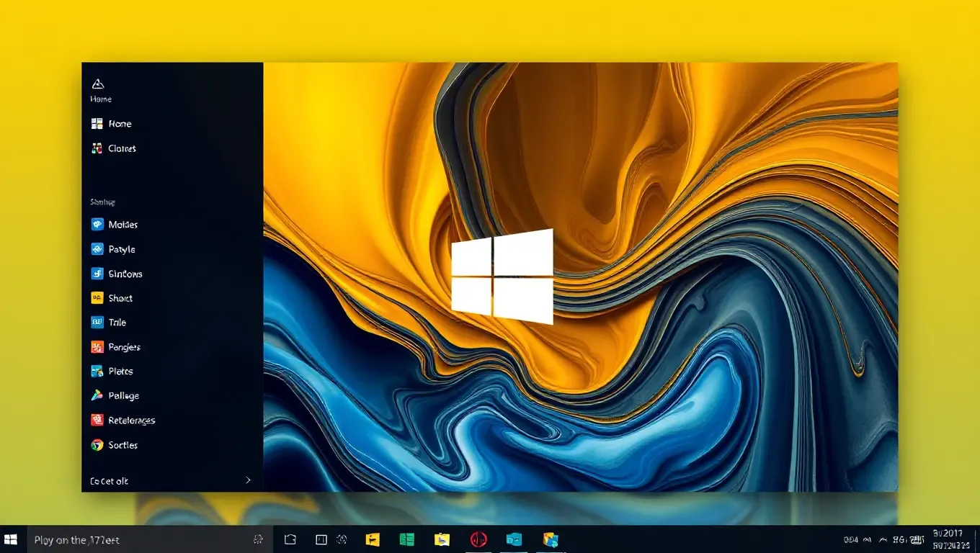980x553 pixels.
Task: Click the triangle icon atop the start panel
Action: (x=98, y=84)
